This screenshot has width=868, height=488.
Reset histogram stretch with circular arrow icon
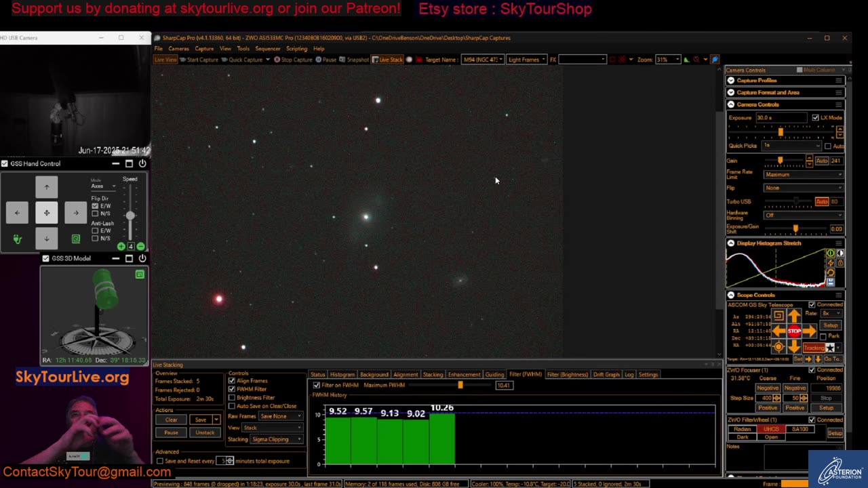(830, 272)
